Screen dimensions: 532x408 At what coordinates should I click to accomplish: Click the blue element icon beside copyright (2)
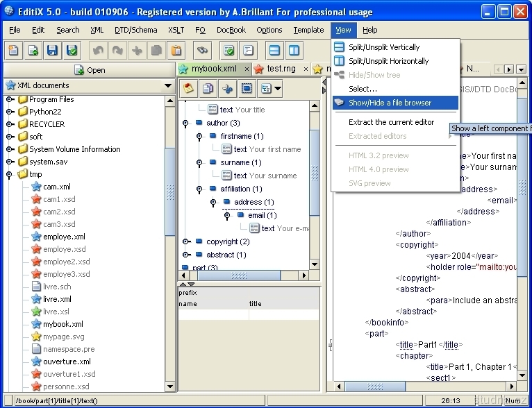tap(199, 241)
